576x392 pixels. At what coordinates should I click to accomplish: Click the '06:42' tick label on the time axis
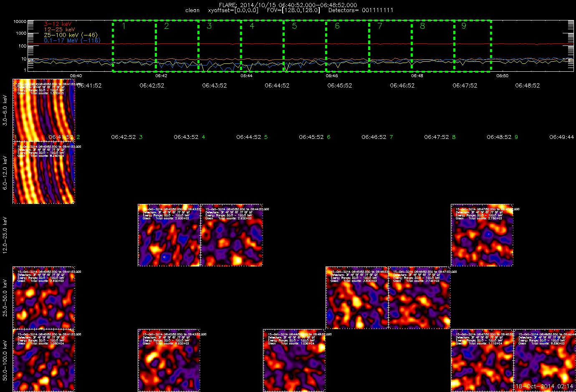pyautogui.click(x=161, y=76)
